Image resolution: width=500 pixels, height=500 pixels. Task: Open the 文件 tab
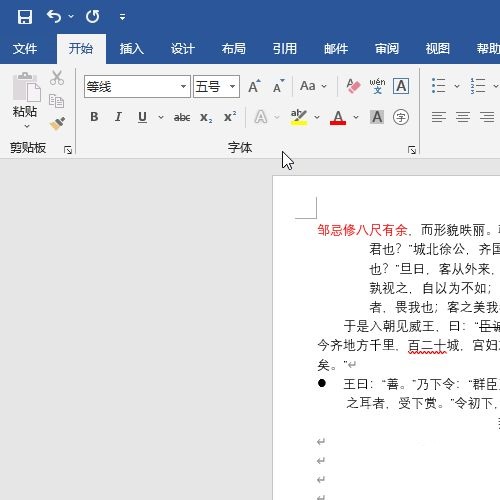(25, 49)
